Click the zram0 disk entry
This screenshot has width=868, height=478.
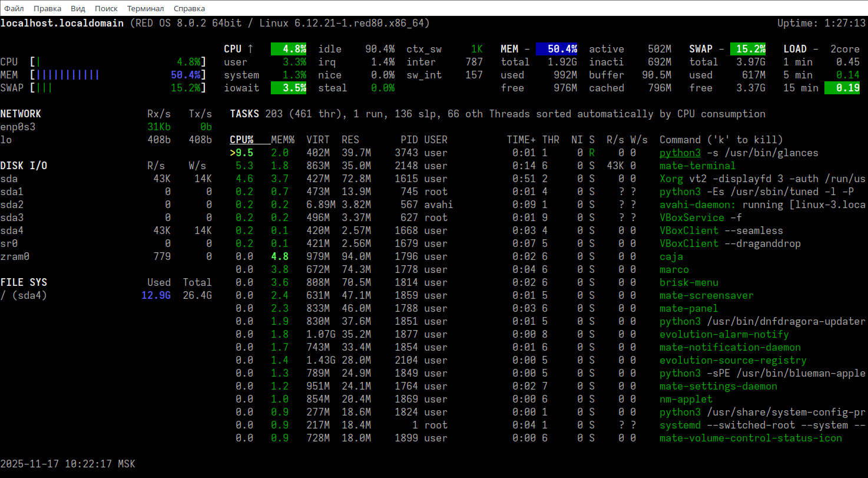[14, 256]
